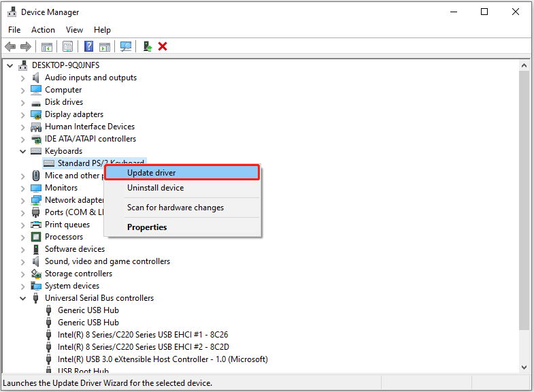Screen dimensions: 534x392
Task: Expand the Storage controllers category
Action: pyautogui.click(x=22, y=274)
